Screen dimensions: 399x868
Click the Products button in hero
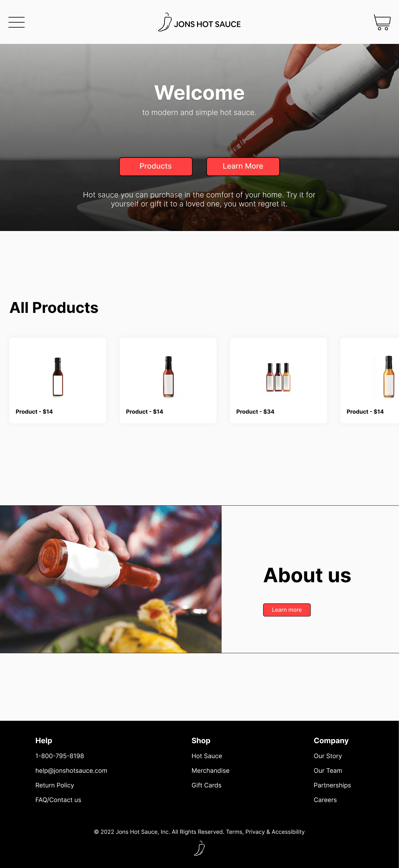(156, 167)
